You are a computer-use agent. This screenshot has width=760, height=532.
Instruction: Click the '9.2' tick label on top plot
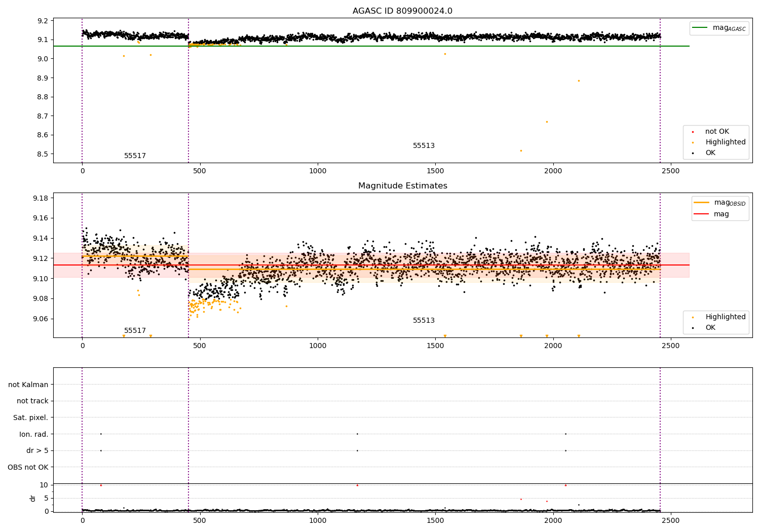tap(44, 21)
